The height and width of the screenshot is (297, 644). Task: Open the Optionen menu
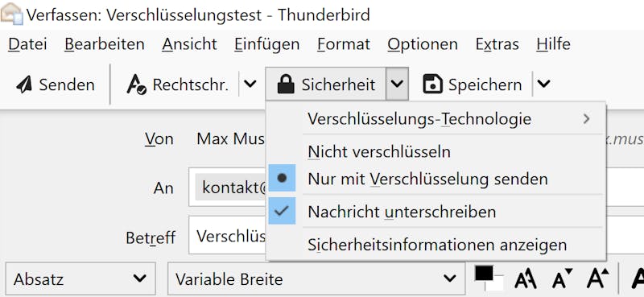422,44
